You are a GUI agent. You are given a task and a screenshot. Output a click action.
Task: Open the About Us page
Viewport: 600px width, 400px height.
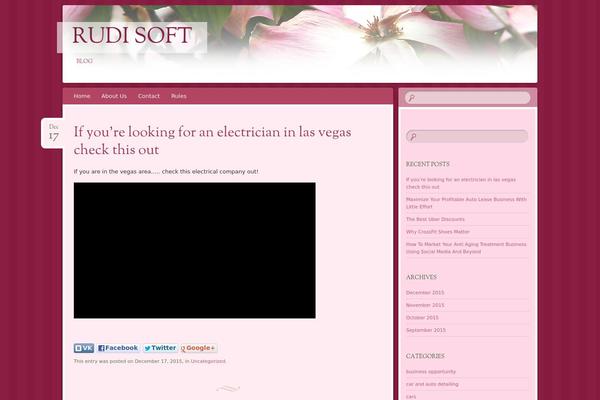point(114,96)
